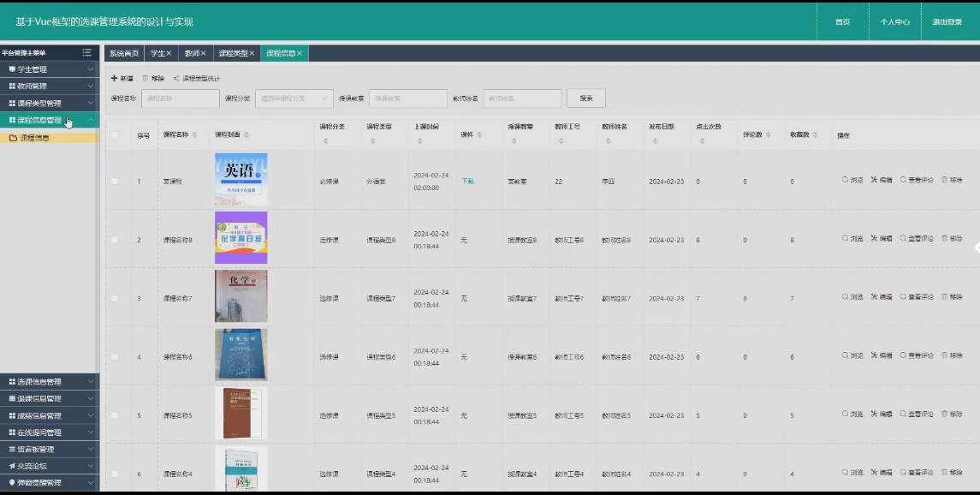Click sort arrows under 课程分类 column header
This screenshot has height=495, width=980.
(325, 141)
